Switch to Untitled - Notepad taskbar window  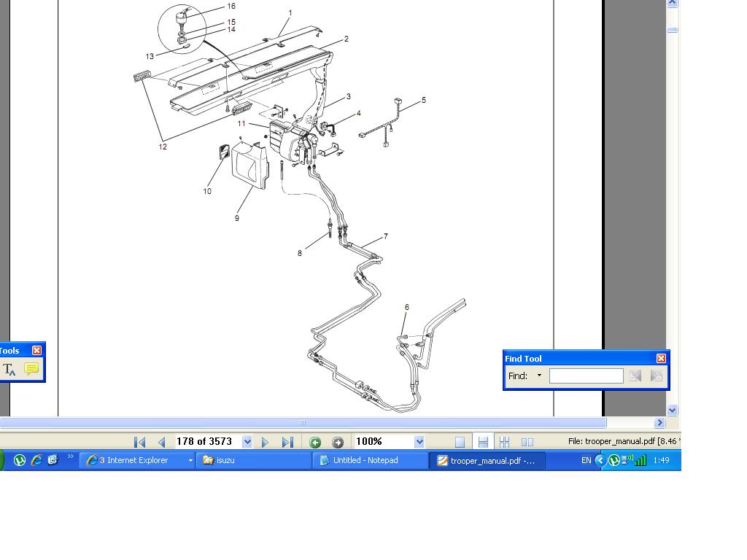(370, 460)
